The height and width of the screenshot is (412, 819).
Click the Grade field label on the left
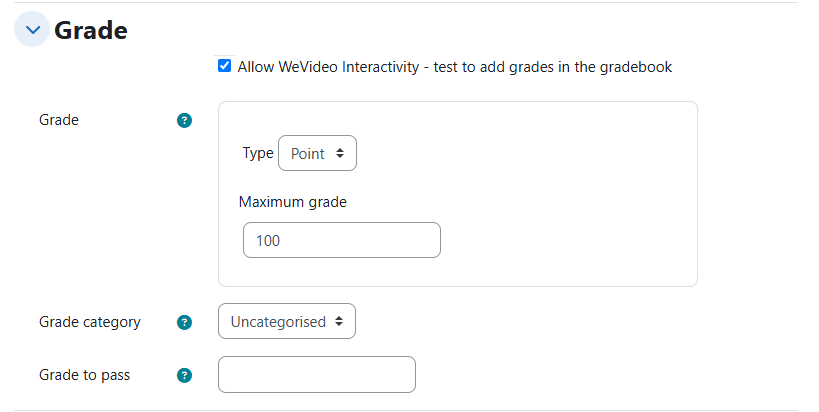[x=59, y=120]
